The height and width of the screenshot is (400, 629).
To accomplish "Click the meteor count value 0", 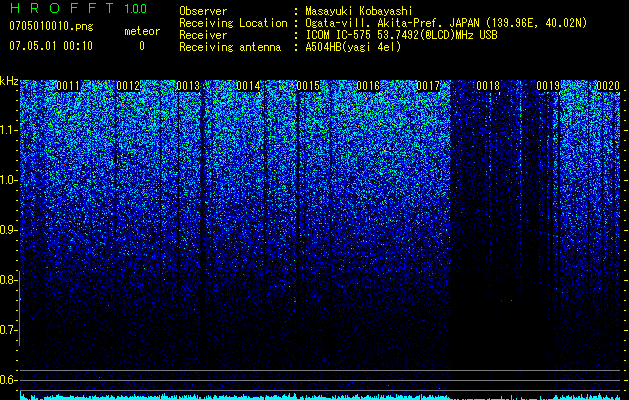I will (x=142, y=46).
